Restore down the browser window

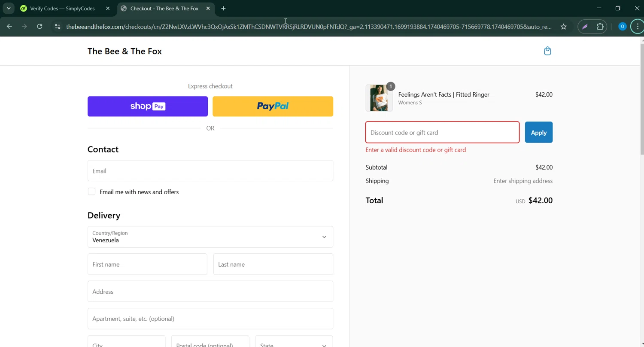click(x=618, y=8)
